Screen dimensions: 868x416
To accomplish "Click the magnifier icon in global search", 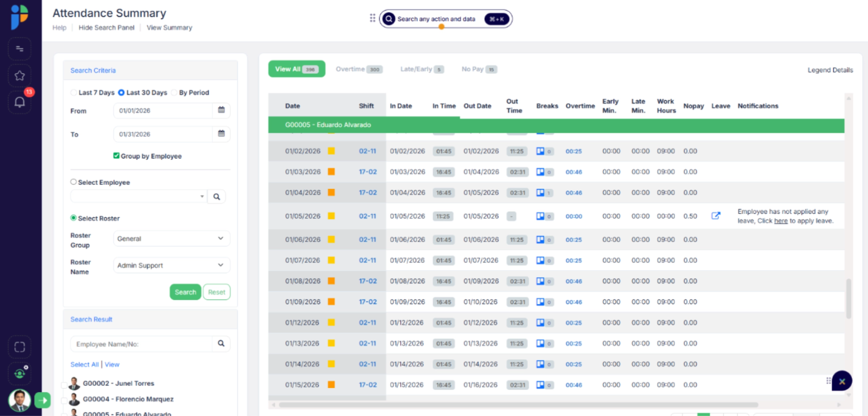I will tap(389, 19).
